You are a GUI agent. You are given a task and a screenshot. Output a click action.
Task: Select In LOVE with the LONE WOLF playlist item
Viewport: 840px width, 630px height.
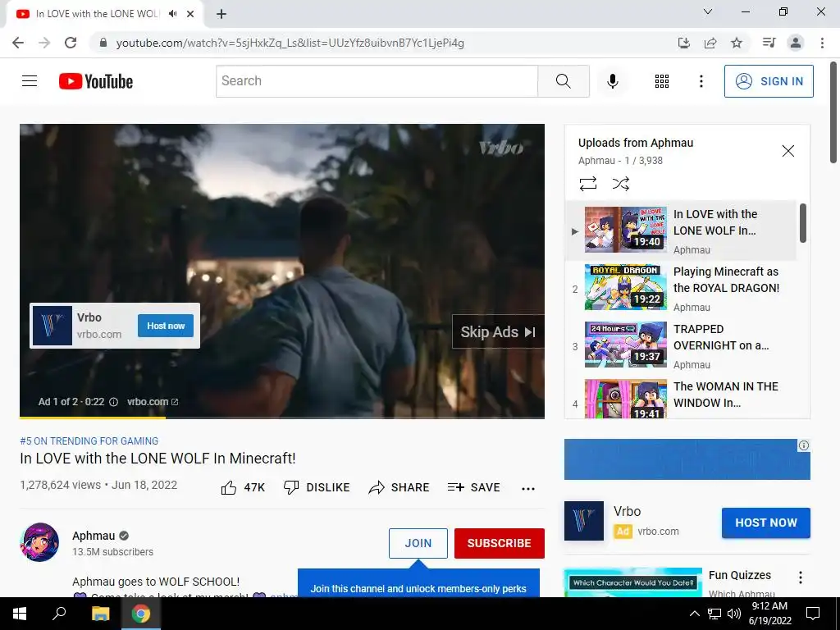680,231
